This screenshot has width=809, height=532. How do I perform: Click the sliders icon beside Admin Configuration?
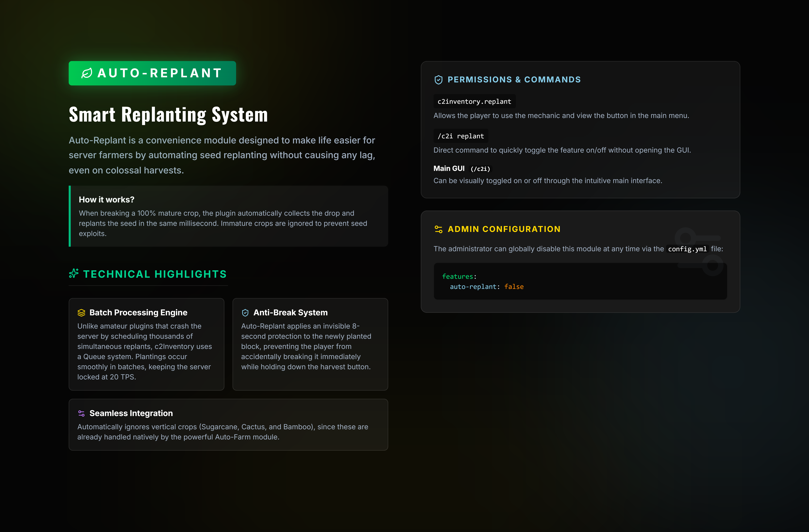[438, 229]
